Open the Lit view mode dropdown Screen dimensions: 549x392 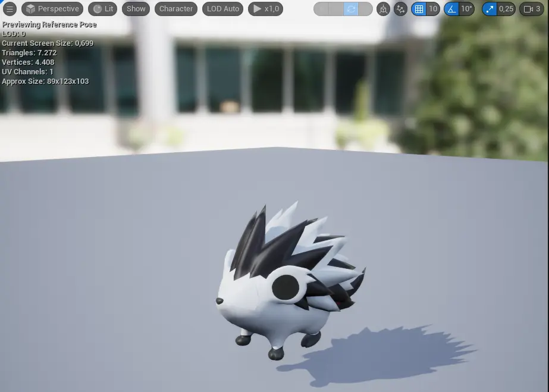click(x=102, y=9)
